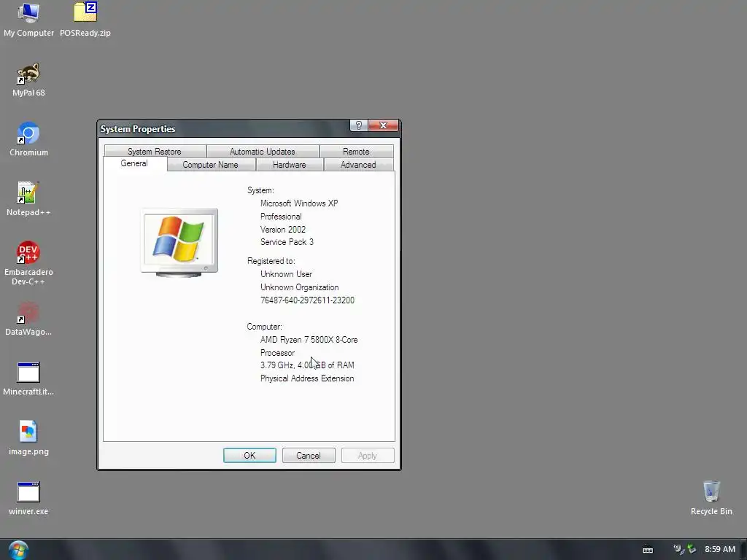Select the image.png file icon
The image size is (747, 560).
(x=28, y=437)
